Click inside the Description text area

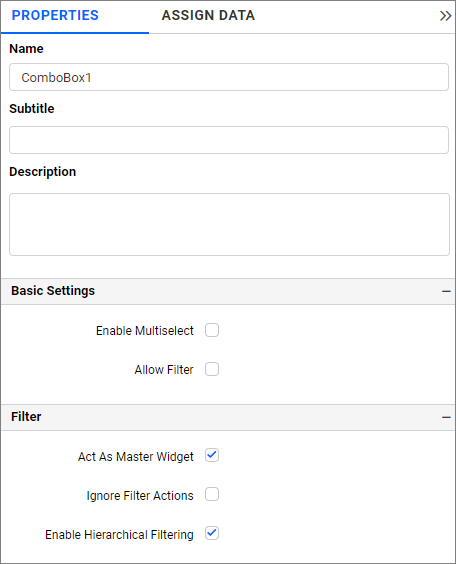point(229,224)
